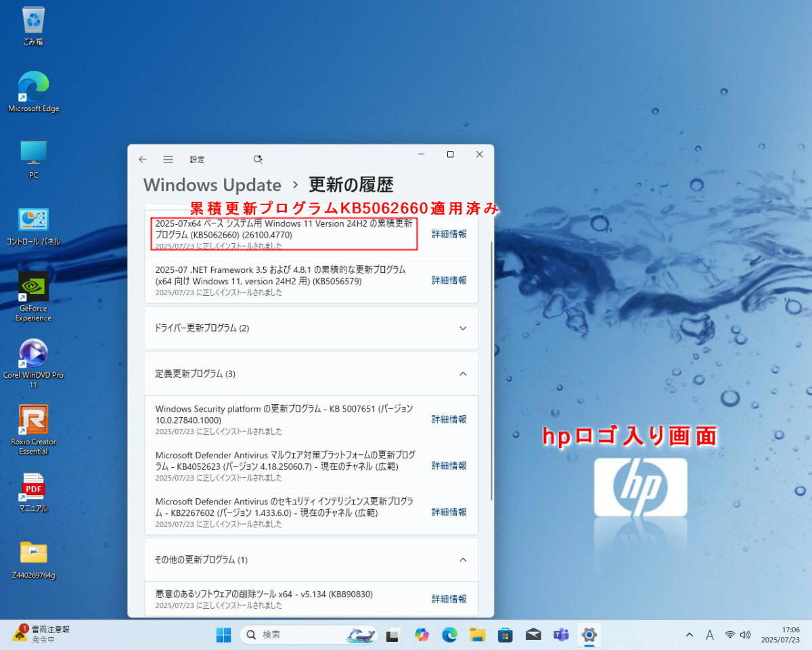Screen dimensions: 812x650
Task: Launch the GeForce Experience desktop shortcut
Action: (x=33, y=297)
